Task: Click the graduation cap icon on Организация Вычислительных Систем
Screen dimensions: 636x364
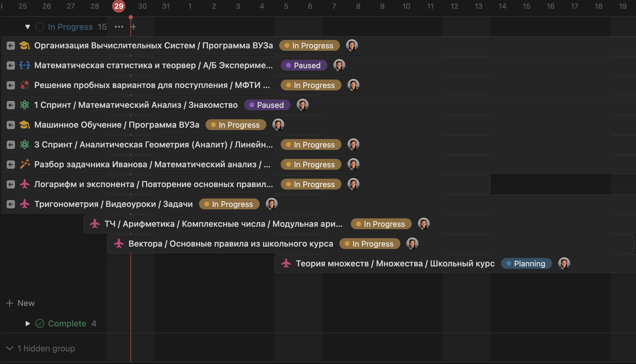Action: pos(25,45)
